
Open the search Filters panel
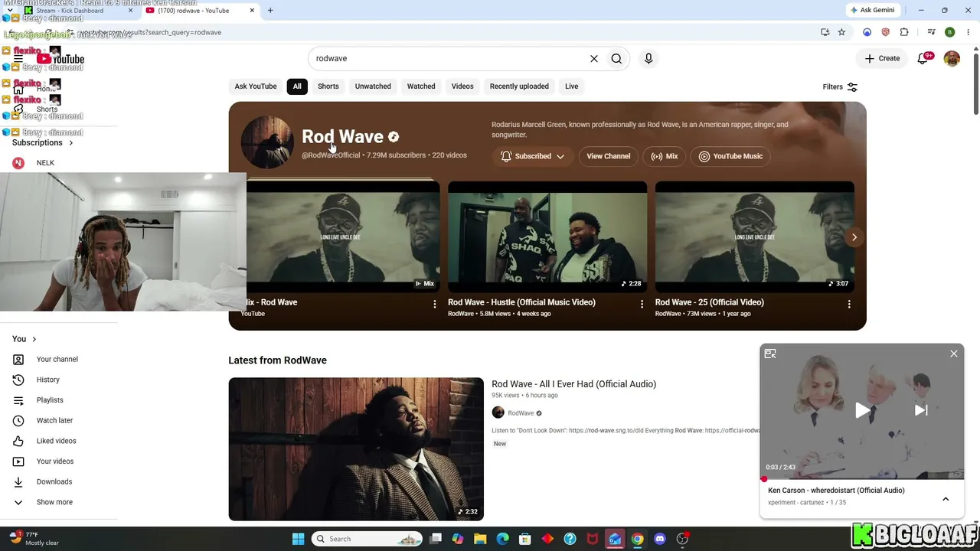[840, 86]
